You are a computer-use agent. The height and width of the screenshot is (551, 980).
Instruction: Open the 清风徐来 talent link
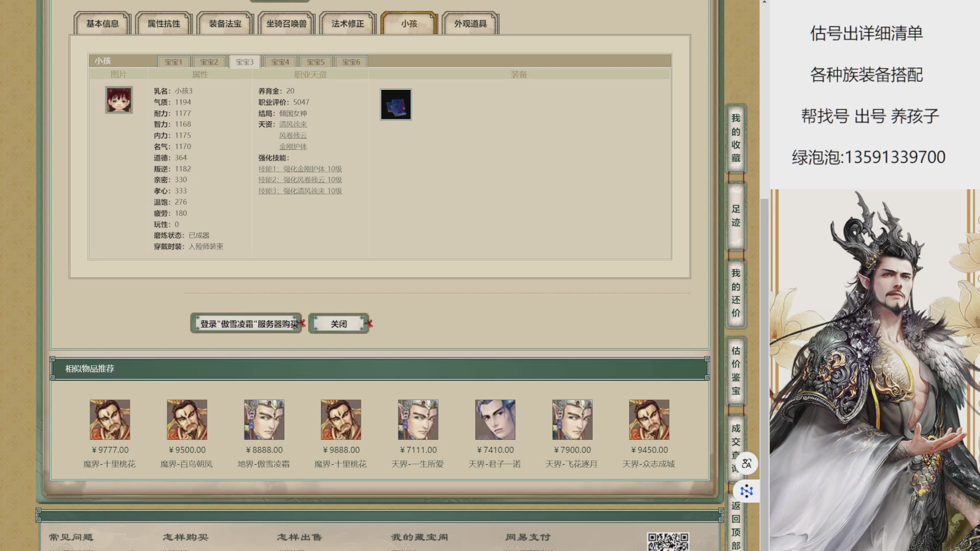[x=293, y=124]
